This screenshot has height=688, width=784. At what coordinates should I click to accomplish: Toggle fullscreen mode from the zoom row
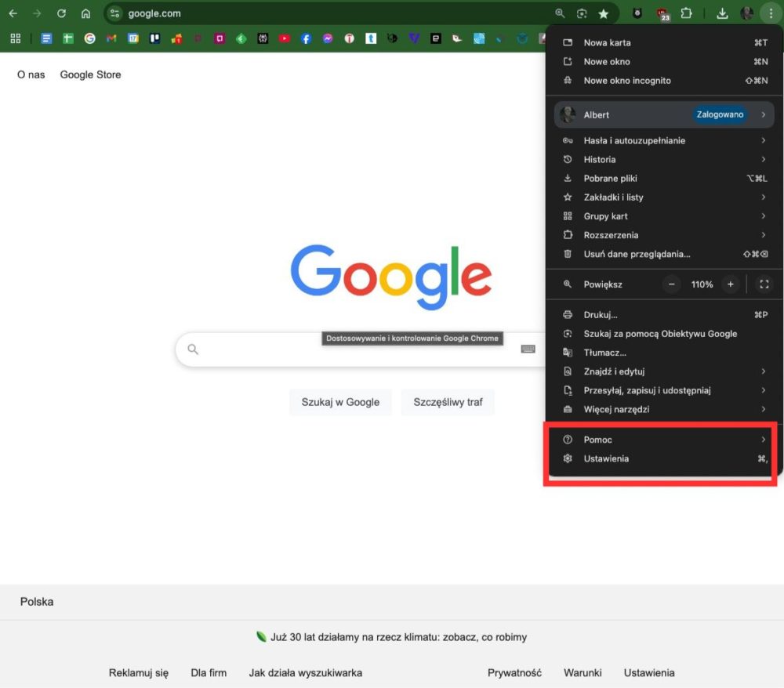(x=764, y=284)
